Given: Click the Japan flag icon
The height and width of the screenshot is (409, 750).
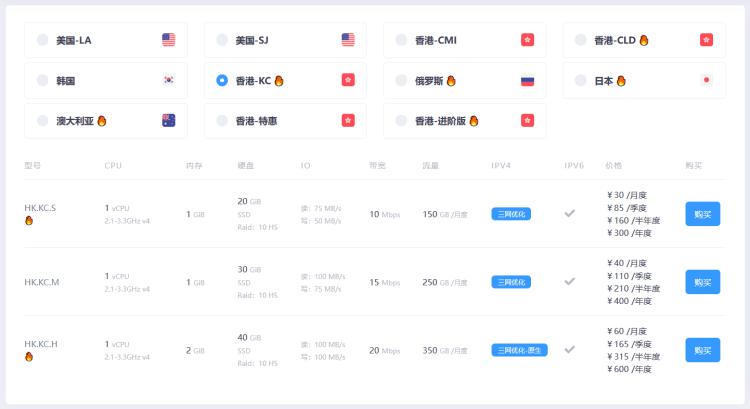Looking at the screenshot, I should [706, 80].
